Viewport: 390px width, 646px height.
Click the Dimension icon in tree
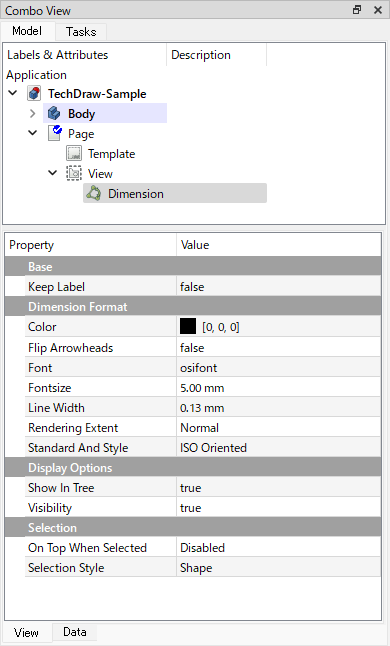click(x=94, y=193)
